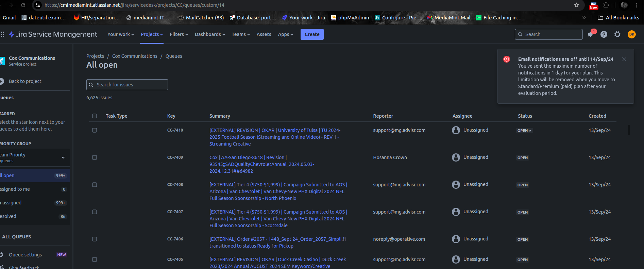Screen dimensions: 644x269
Task: Dismiss the email notifications alert
Action: (x=624, y=59)
